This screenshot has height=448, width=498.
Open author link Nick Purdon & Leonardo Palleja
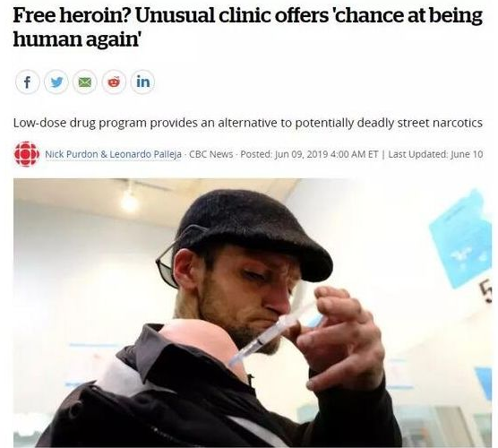coord(113,154)
